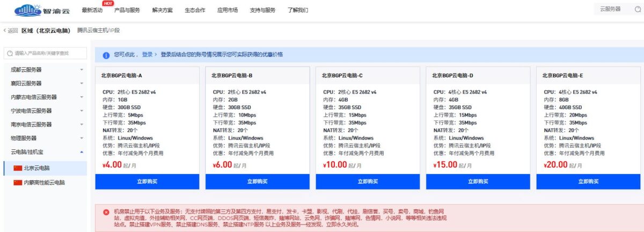Open the 支持与服务 menu

[x=262, y=10]
